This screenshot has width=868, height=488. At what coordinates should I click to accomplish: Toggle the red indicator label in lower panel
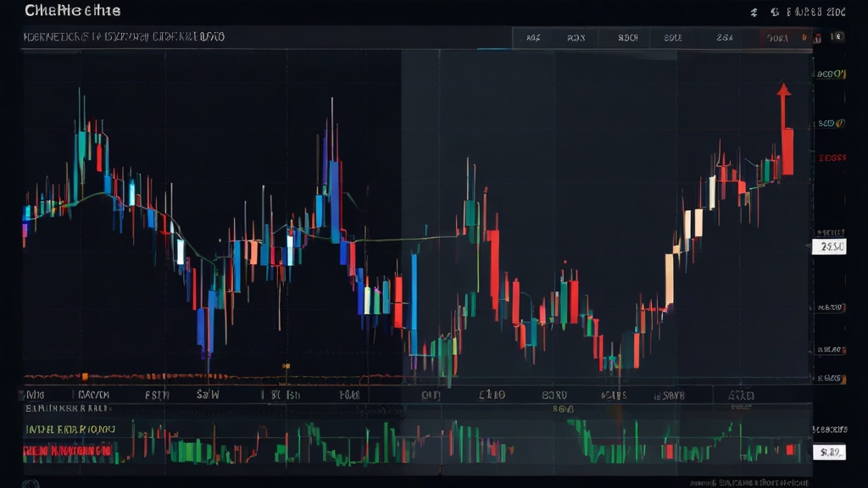tap(68, 451)
